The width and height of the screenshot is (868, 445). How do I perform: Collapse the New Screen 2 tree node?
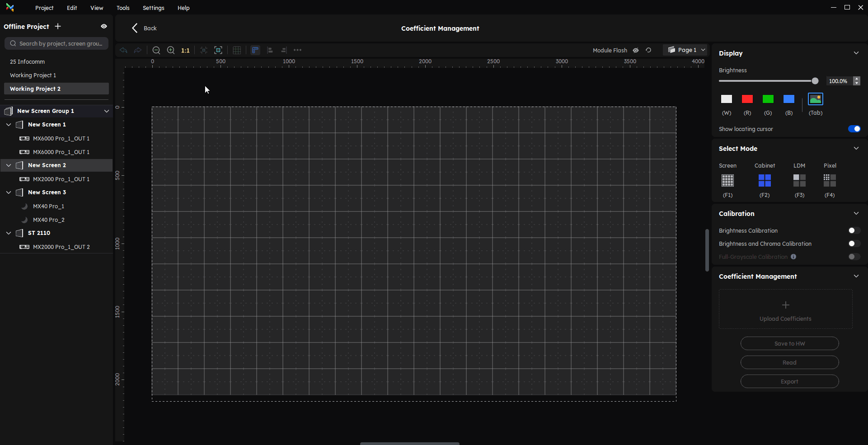coord(9,165)
